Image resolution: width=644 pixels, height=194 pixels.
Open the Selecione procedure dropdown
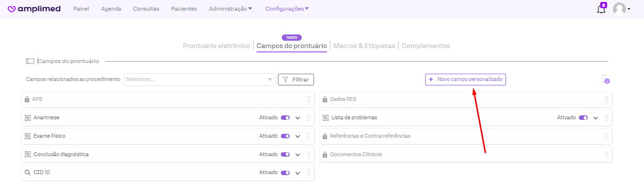199,80
